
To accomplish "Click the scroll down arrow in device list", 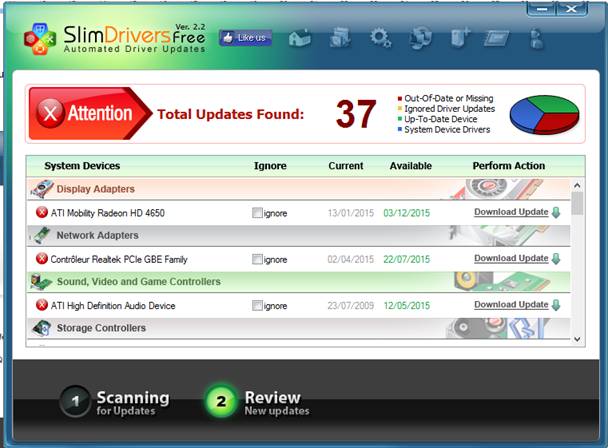I will [577, 339].
